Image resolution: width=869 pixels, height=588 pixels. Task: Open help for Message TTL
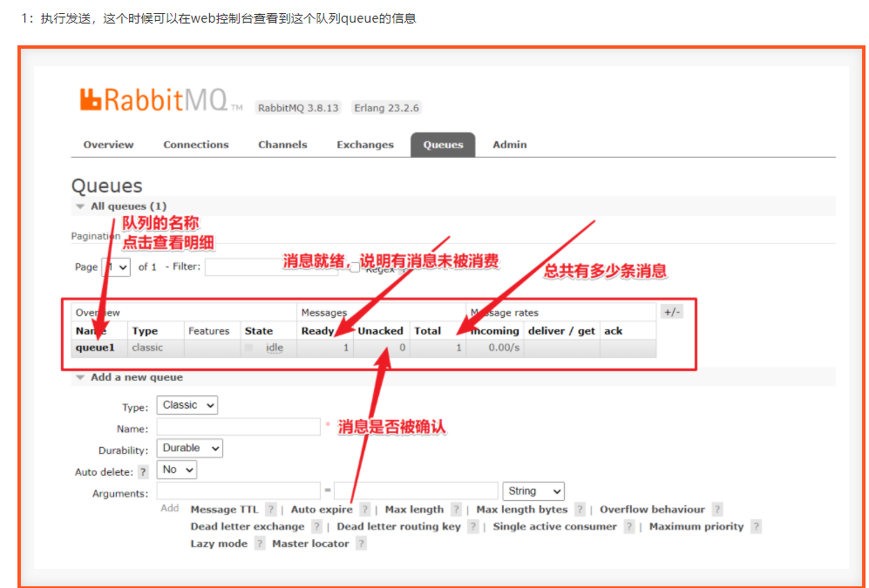point(271,510)
